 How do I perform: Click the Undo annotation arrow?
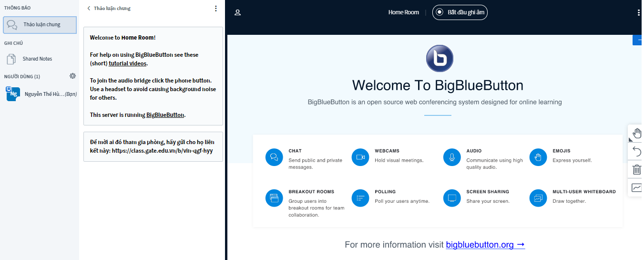pyautogui.click(x=636, y=152)
